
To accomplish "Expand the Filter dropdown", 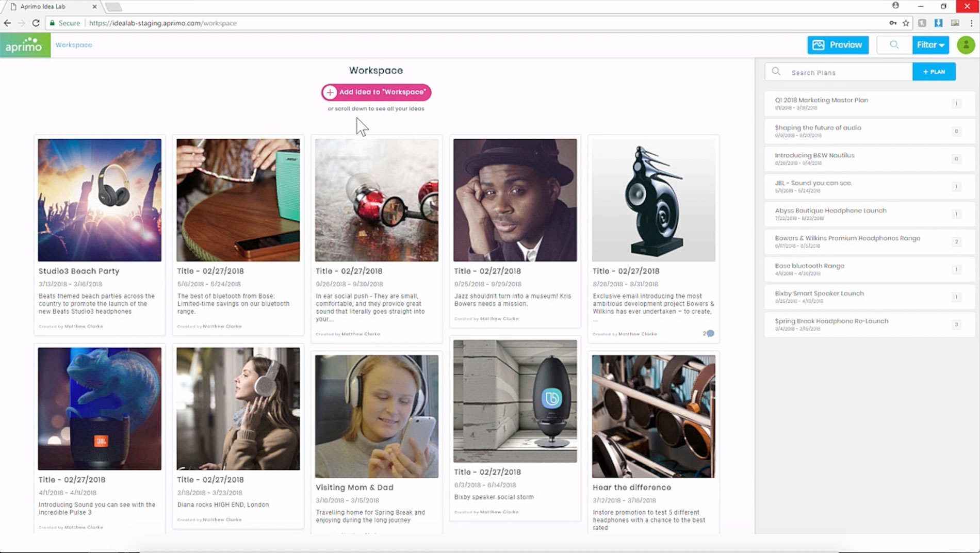I will [x=930, y=45].
